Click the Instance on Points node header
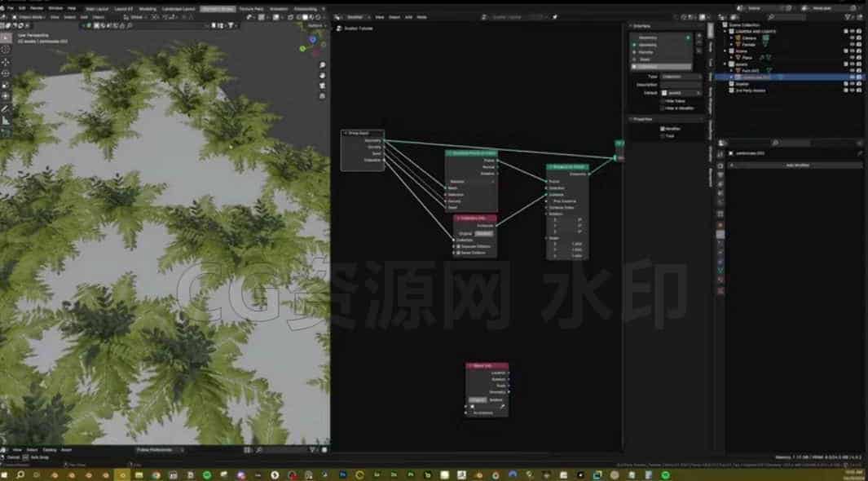 [568, 166]
